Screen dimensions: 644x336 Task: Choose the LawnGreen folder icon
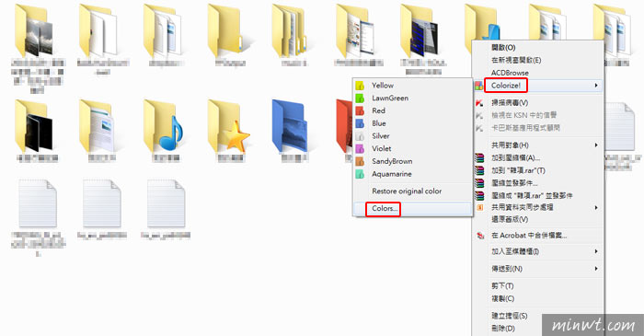(360, 98)
